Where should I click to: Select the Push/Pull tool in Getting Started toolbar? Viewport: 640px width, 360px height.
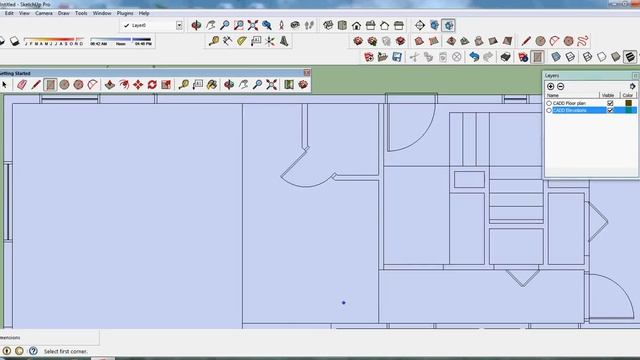109,84
